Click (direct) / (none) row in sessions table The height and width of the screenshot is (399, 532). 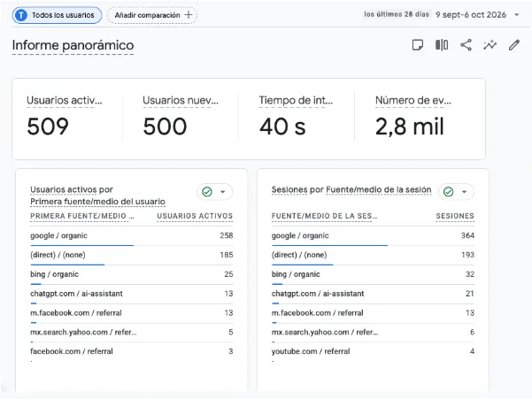coord(373,256)
